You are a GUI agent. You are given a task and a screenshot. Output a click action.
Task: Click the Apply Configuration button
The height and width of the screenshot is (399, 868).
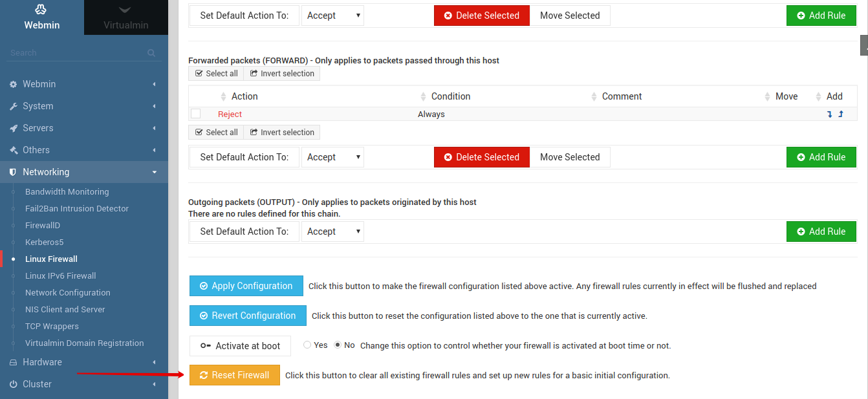tap(246, 286)
